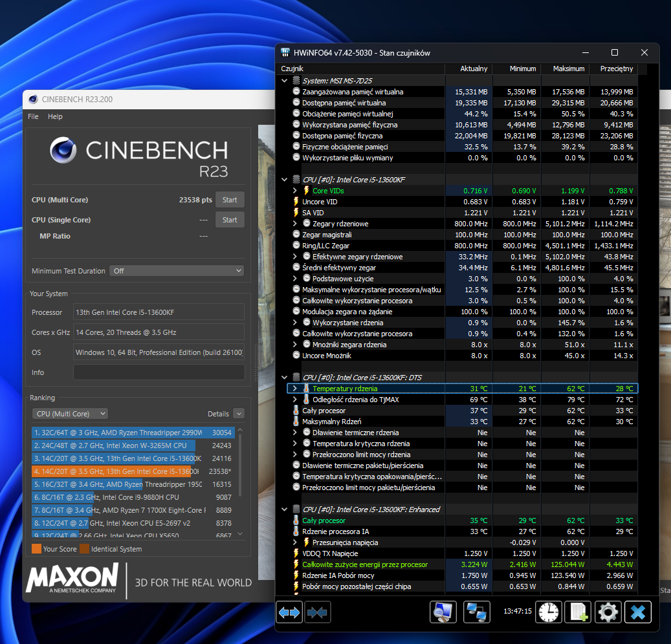Click the Maksymalny Rdzeń thermometer icon

pyautogui.click(x=296, y=422)
